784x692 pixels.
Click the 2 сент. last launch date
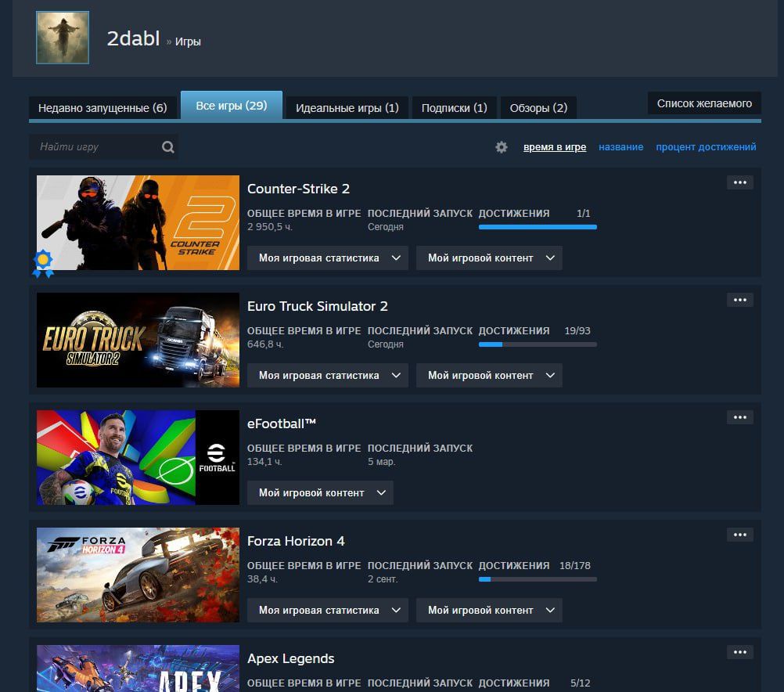(x=383, y=579)
